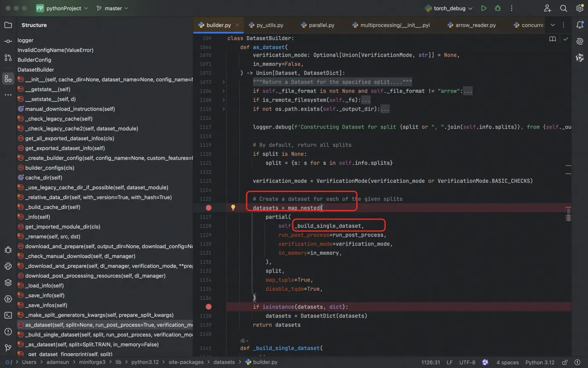Screen dimensions: 588x368
Task: Toggle read-only lock icon in status bar
Action: tap(565, 362)
